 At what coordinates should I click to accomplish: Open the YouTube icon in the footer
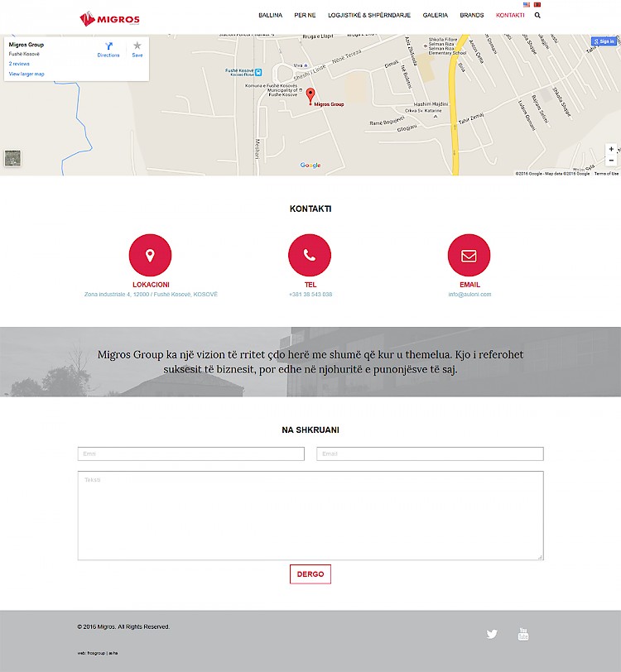point(523,634)
